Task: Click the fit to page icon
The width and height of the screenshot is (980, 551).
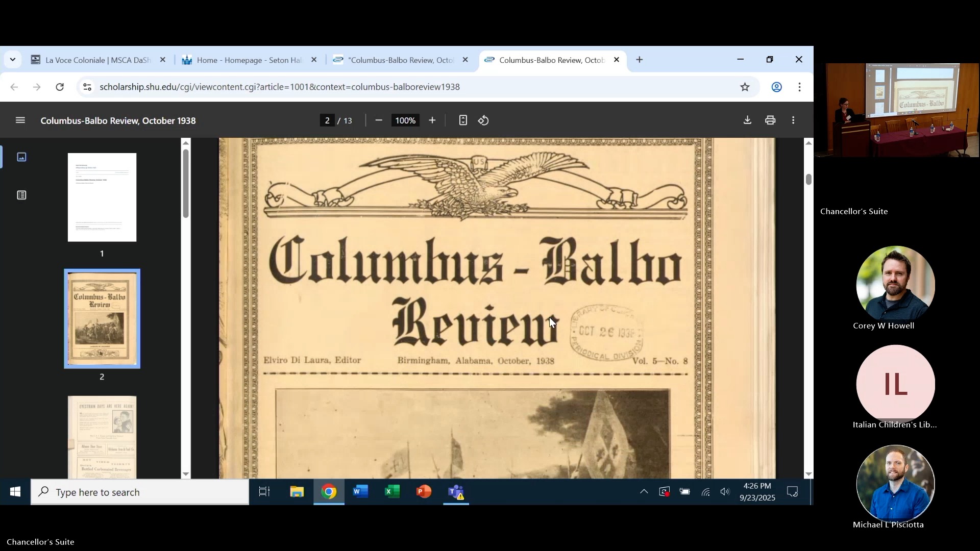Action: [463, 120]
